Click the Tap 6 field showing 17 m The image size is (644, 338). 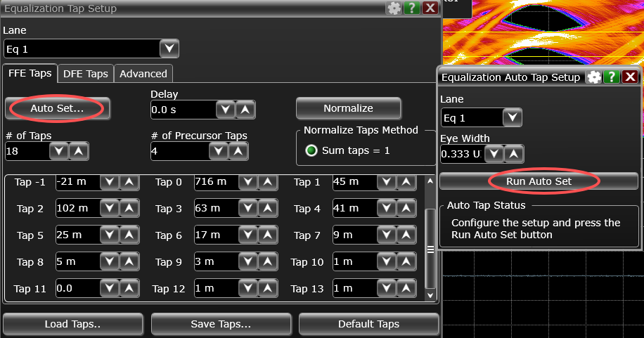pyautogui.click(x=217, y=235)
